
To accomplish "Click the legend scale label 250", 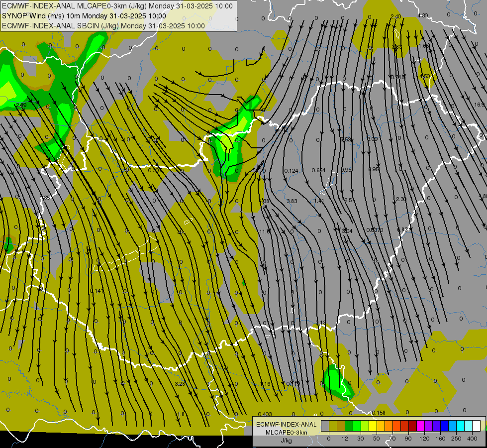I will [456, 439].
